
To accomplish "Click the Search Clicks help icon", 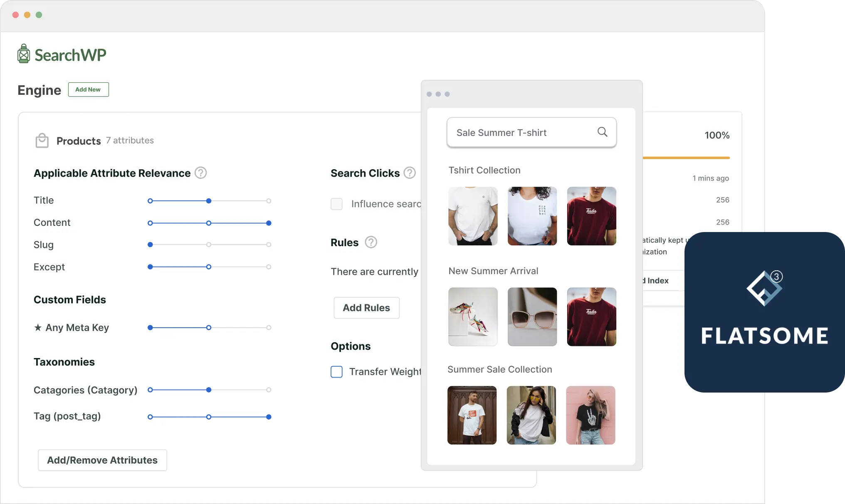I will point(410,173).
